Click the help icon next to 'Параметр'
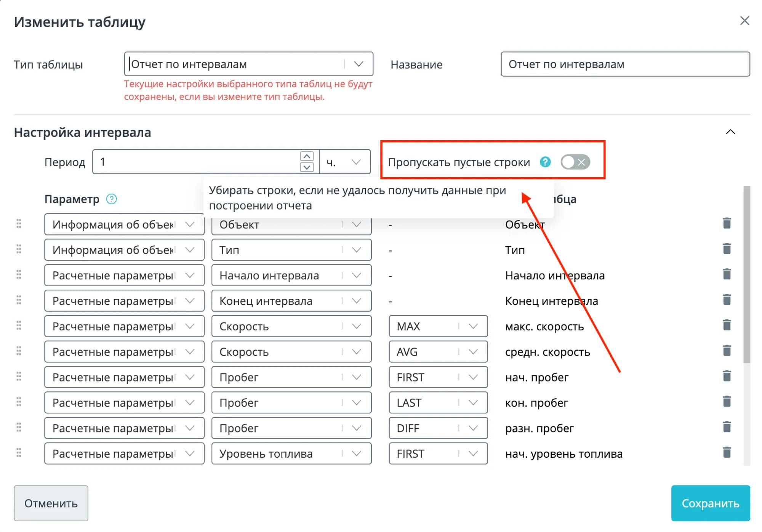 111,199
